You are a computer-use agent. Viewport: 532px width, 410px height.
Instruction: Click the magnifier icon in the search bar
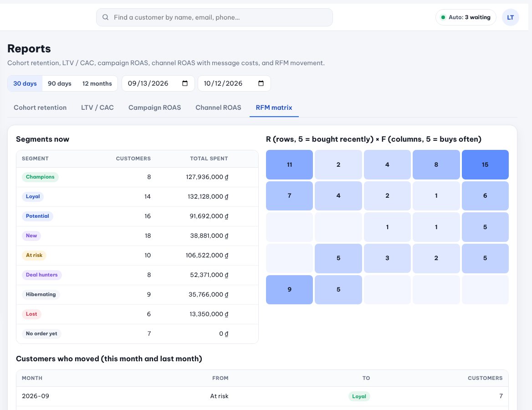pos(106,17)
